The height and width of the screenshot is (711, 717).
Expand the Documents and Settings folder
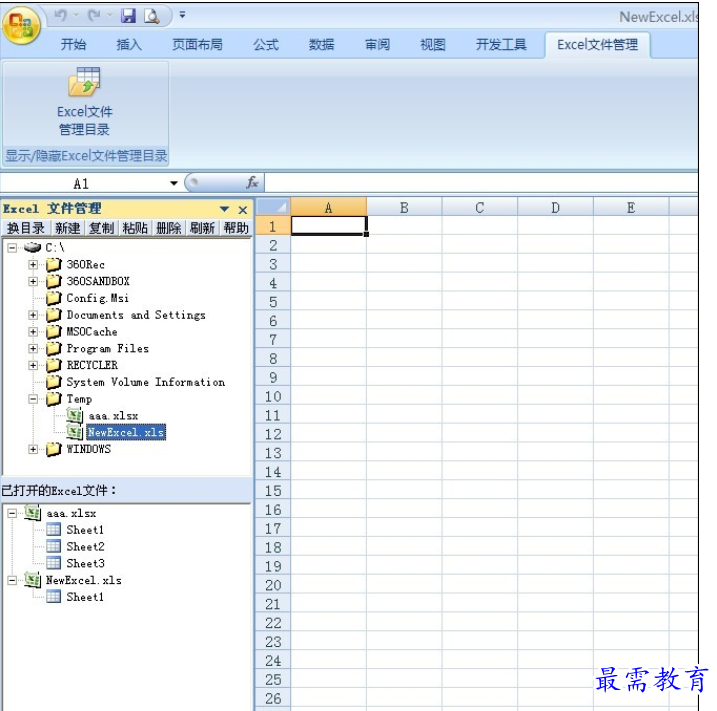click(33, 315)
